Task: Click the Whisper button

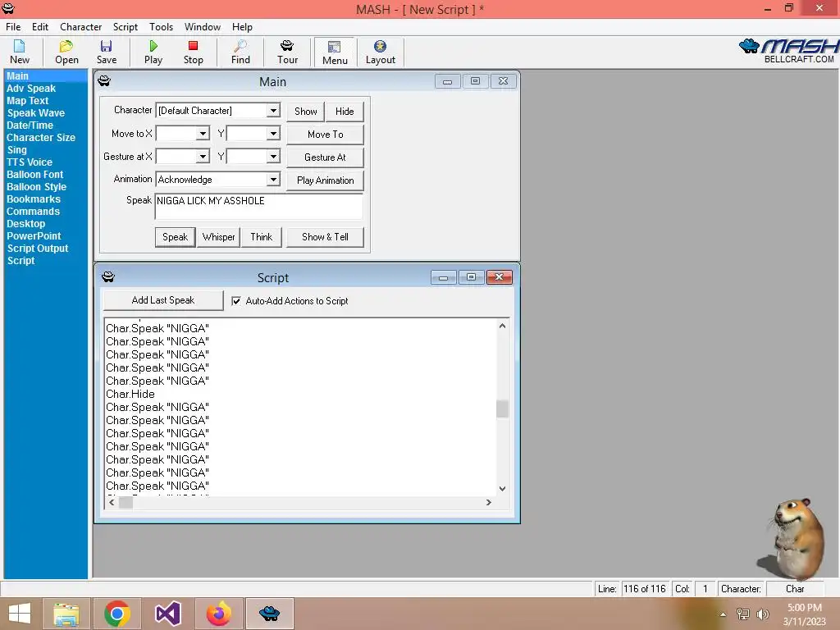Action: tap(218, 237)
